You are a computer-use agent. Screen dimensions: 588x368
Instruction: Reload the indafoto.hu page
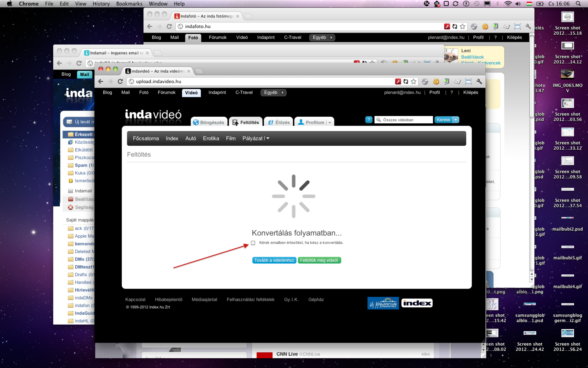pos(169,26)
